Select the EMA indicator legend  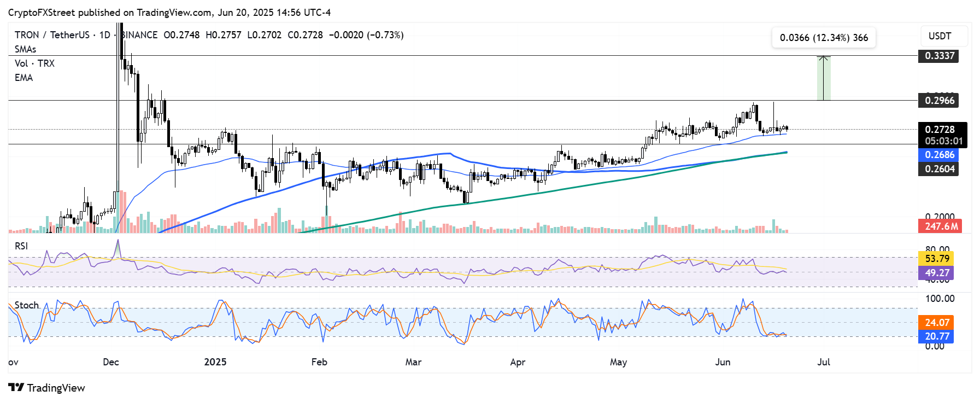(x=24, y=78)
